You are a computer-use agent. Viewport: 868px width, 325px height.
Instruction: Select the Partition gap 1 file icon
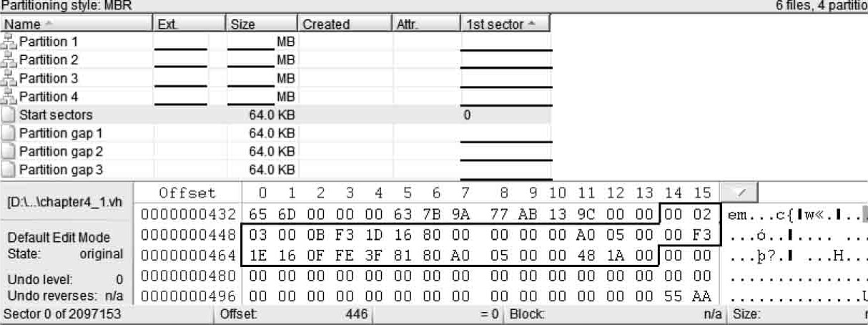click(x=9, y=133)
